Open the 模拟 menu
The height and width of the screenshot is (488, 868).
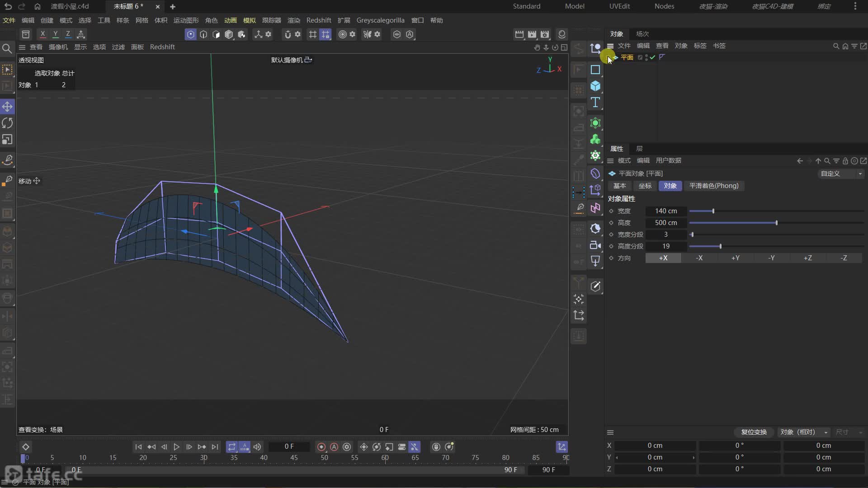pyautogui.click(x=250, y=20)
